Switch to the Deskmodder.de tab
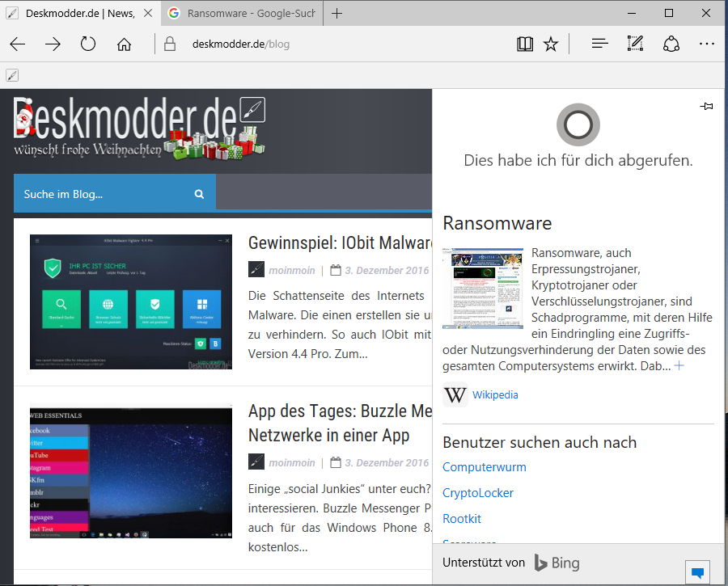 point(80,14)
